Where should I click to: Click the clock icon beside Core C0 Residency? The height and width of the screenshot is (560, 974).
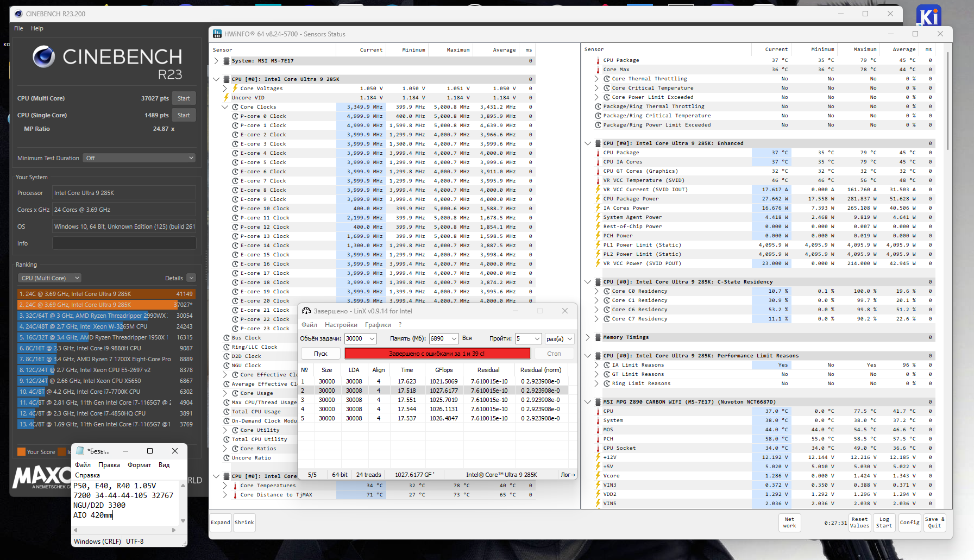pos(607,291)
